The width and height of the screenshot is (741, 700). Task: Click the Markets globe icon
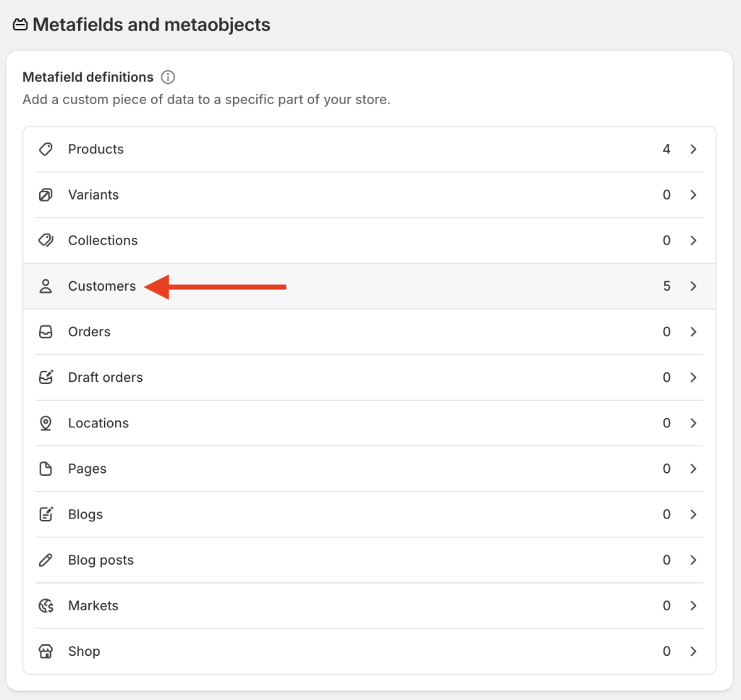46,605
